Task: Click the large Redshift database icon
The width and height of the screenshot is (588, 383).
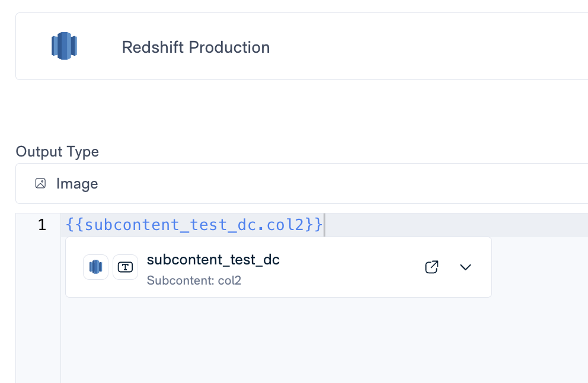Action: coord(64,46)
